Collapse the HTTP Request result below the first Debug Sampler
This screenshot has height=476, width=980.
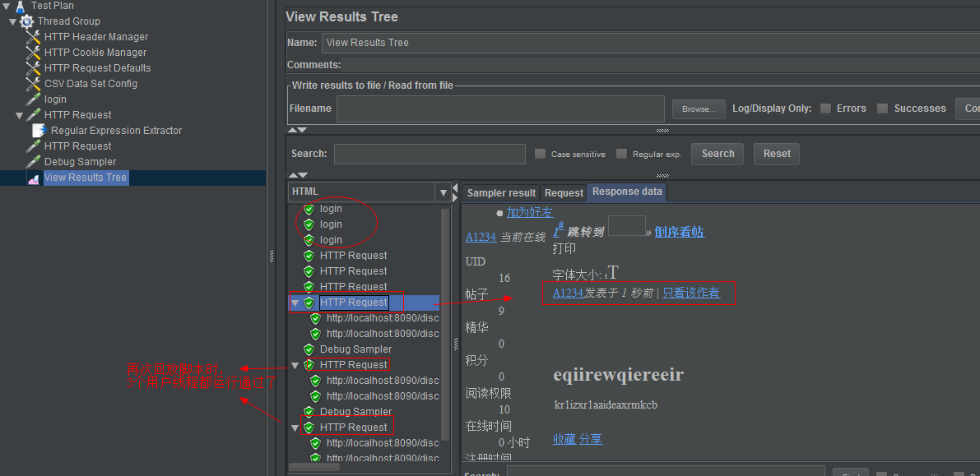point(295,365)
